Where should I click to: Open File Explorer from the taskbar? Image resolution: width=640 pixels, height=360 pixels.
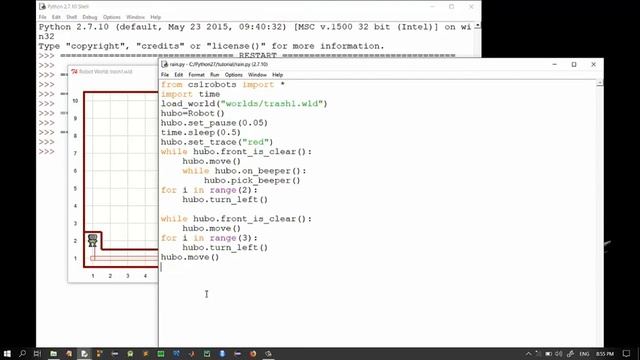(x=53, y=353)
